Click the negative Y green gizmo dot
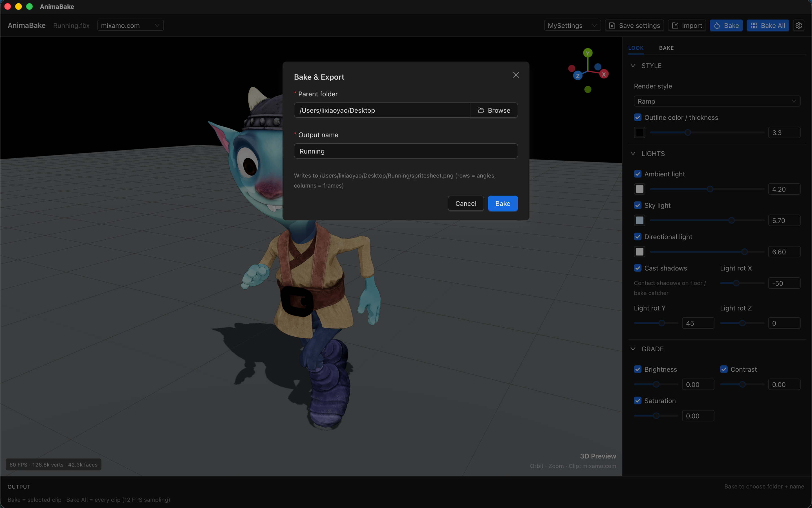The width and height of the screenshot is (812, 508). [x=588, y=89]
